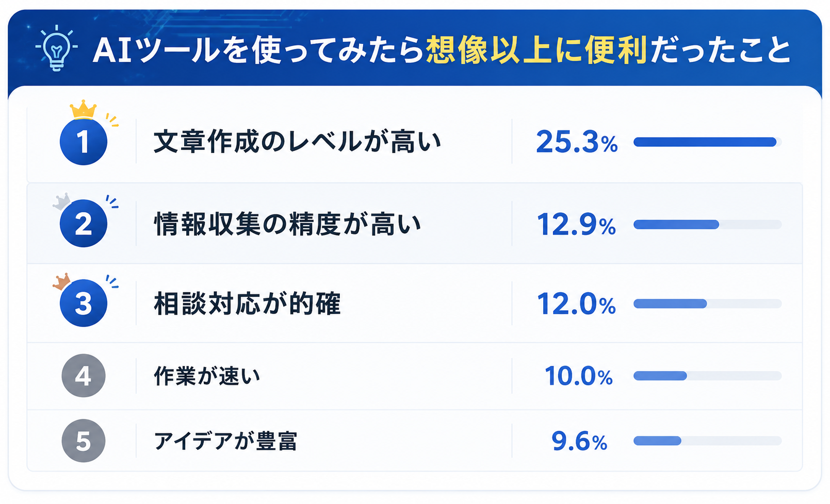The image size is (830, 504).
Task: Click the lightbulb icon in the header
Action: coord(56,47)
